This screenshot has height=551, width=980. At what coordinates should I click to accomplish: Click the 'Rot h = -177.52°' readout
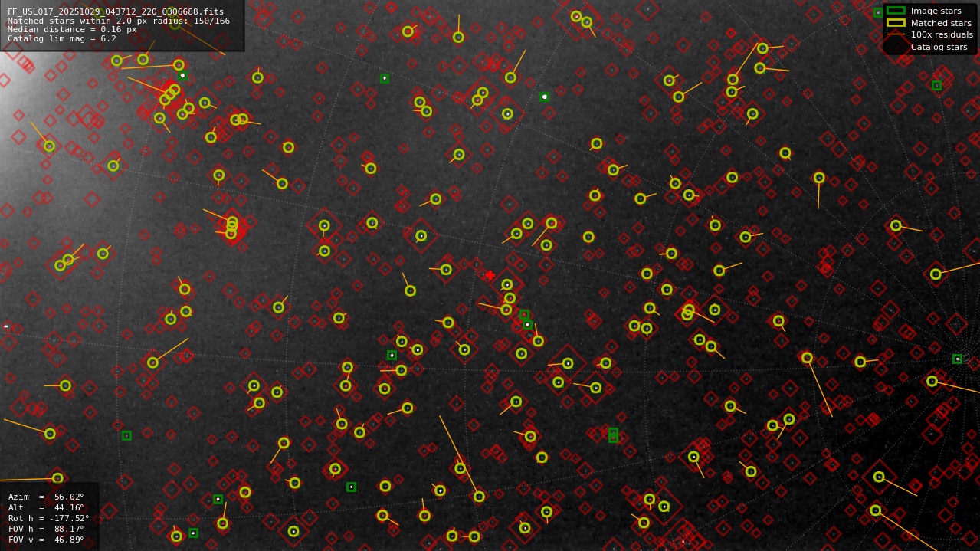coord(48,519)
